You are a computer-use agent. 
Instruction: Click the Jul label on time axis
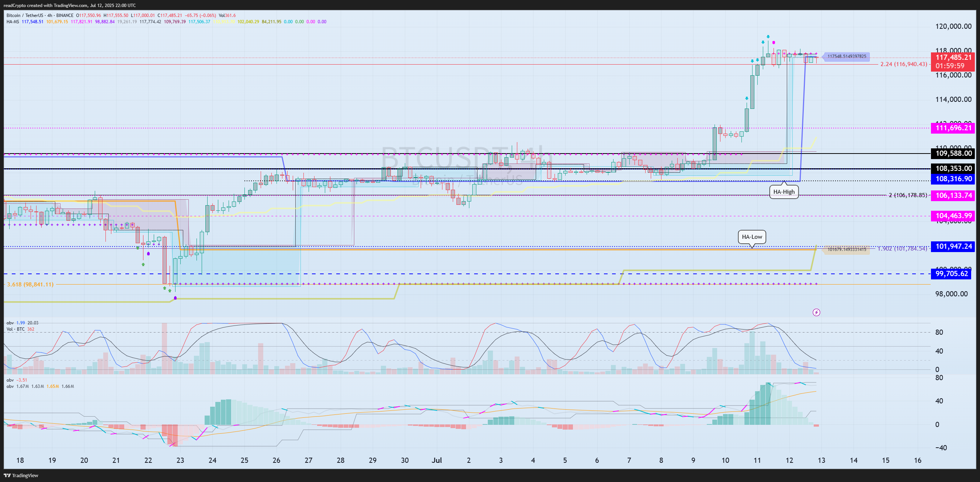point(437,460)
